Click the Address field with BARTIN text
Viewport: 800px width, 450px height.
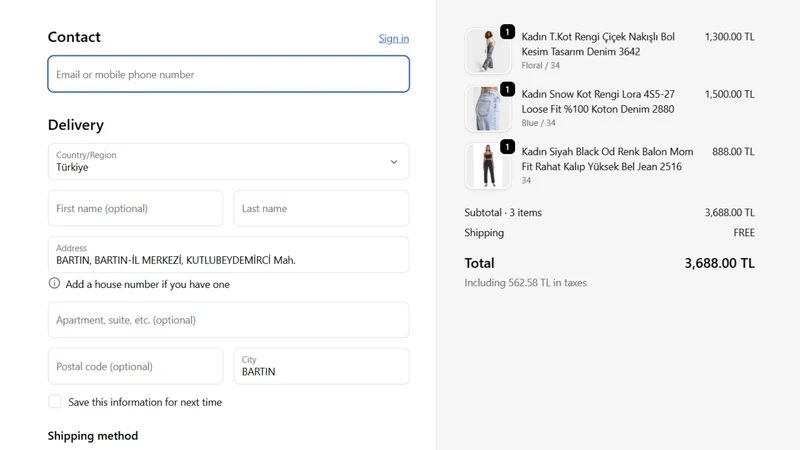pyautogui.click(x=229, y=255)
